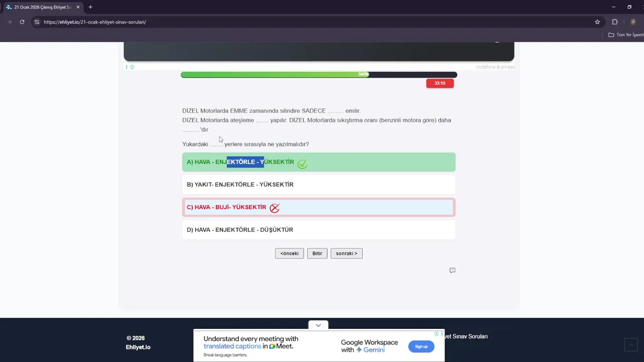The image size is (644, 362).
Task: Click Sign up button in Google Workspace ad
Action: point(421,346)
